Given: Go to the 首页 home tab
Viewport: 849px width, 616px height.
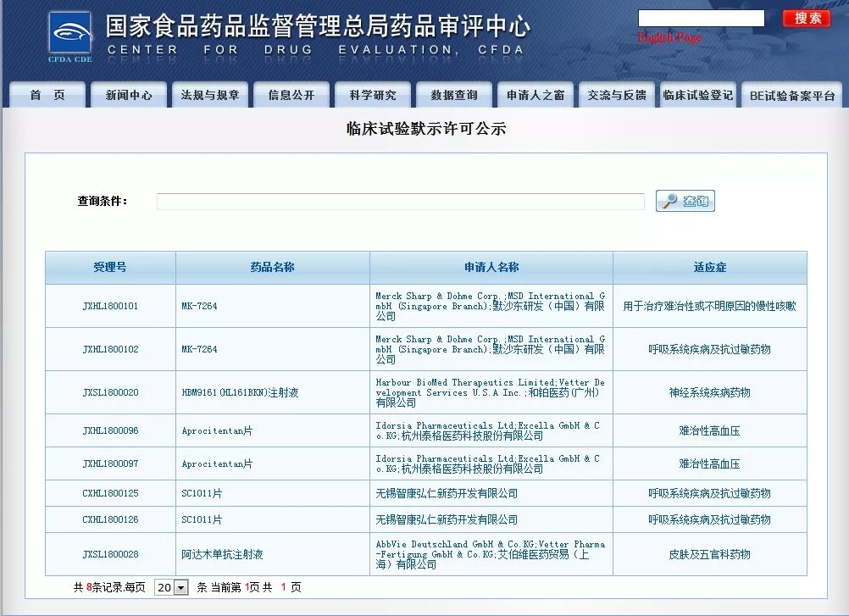Looking at the screenshot, I should tap(47, 95).
